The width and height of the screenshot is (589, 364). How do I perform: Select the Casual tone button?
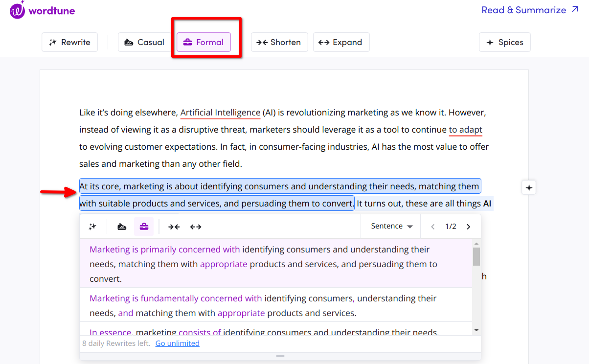(144, 42)
